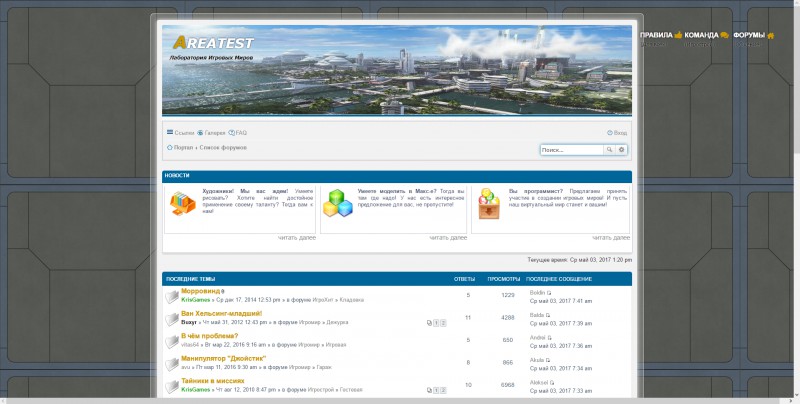Click the chat bubbles icon beside КОМАНДА

click(724, 35)
